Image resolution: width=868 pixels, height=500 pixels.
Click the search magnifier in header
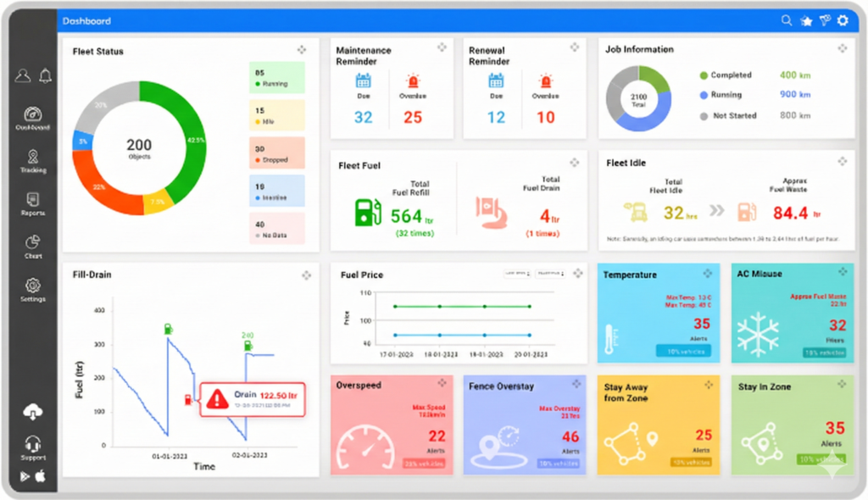pyautogui.click(x=787, y=20)
